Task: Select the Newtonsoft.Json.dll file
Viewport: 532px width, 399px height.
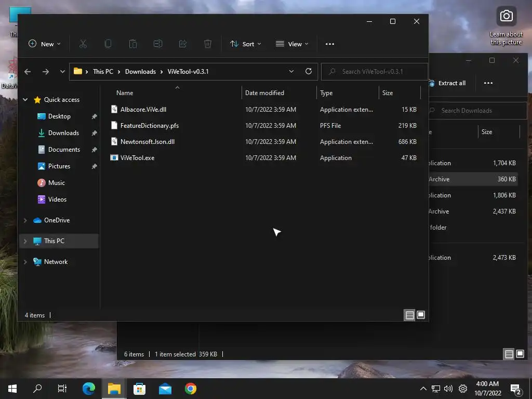Action: click(147, 142)
